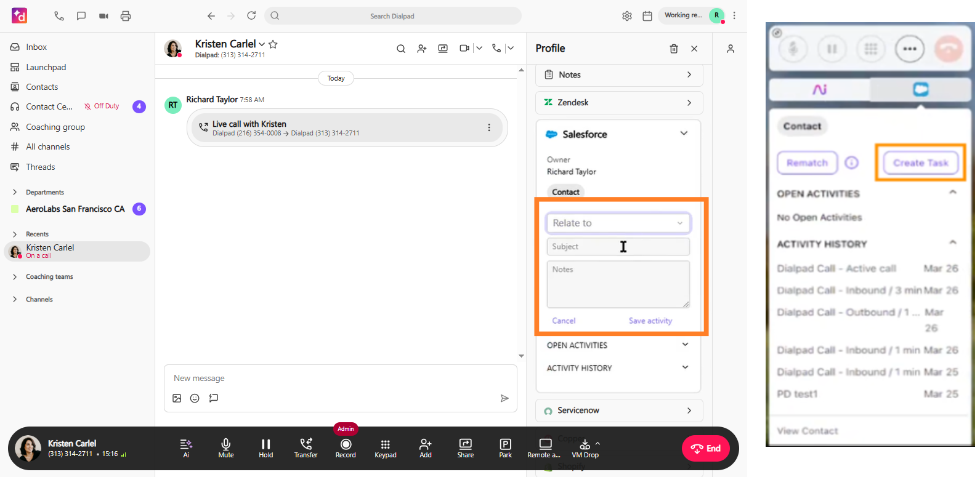Open the Relate to dropdown
Viewport: 980px width, 477px height.
coord(618,223)
